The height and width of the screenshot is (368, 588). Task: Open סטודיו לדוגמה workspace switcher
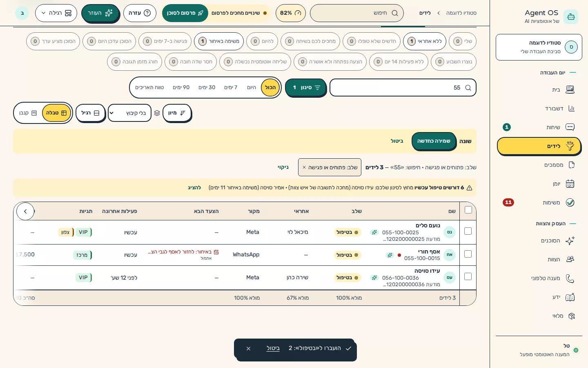pos(539,47)
